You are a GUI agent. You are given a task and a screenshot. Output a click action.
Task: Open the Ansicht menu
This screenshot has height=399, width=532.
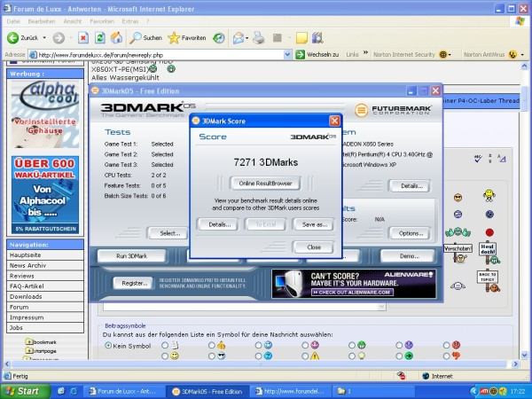[73, 21]
